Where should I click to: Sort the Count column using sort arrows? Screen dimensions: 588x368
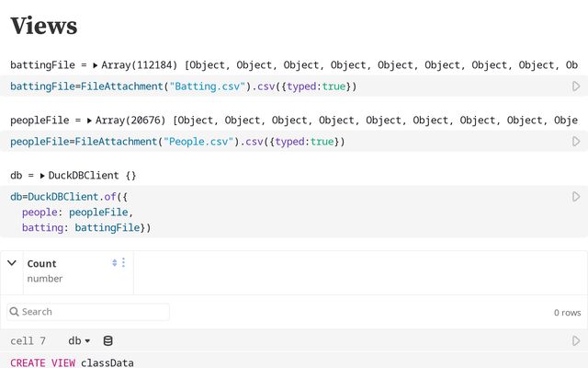[x=115, y=263]
